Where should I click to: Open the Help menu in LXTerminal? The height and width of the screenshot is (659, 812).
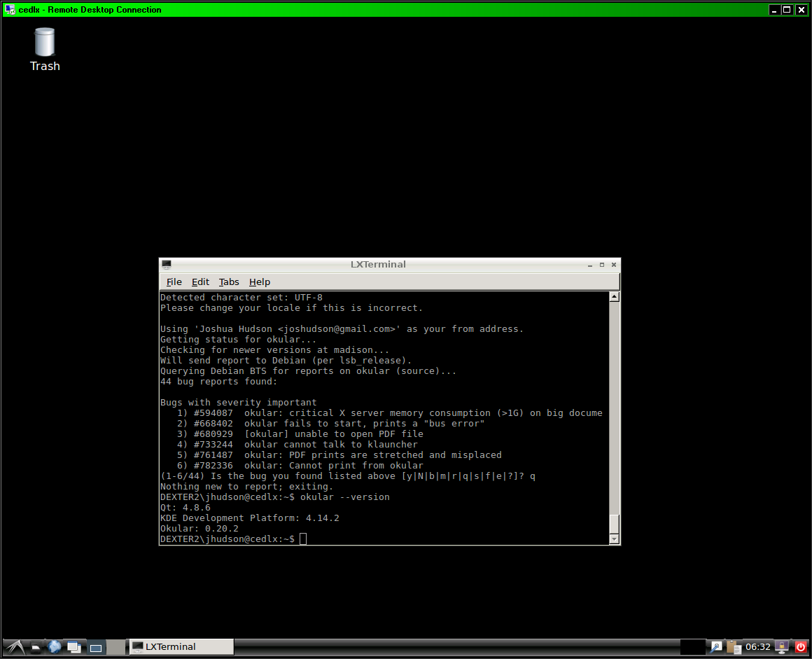tap(260, 282)
